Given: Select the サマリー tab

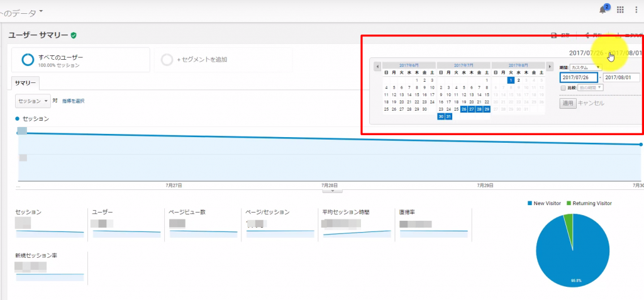Looking at the screenshot, I should [x=25, y=83].
